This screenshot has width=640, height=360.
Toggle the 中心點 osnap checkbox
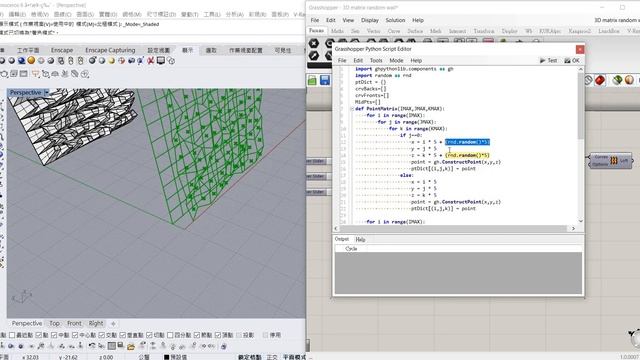pyautogui.click(x=75, y=335)
